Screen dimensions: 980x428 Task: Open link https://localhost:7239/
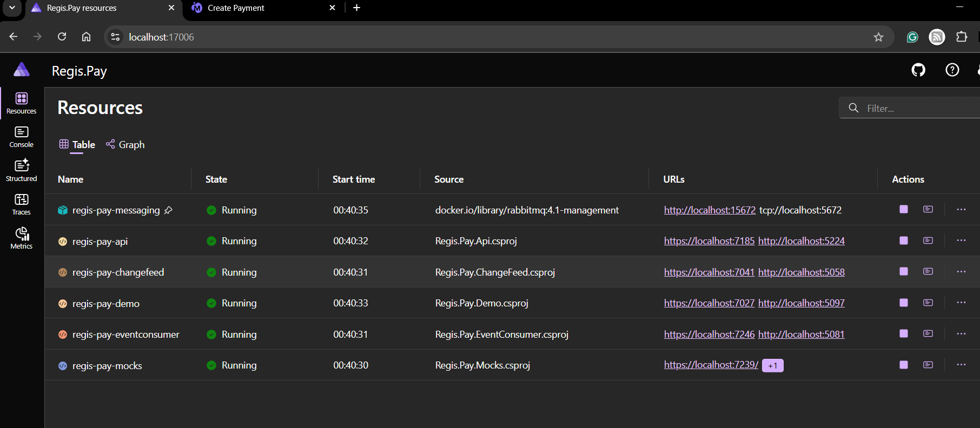[x=711, y=365]
